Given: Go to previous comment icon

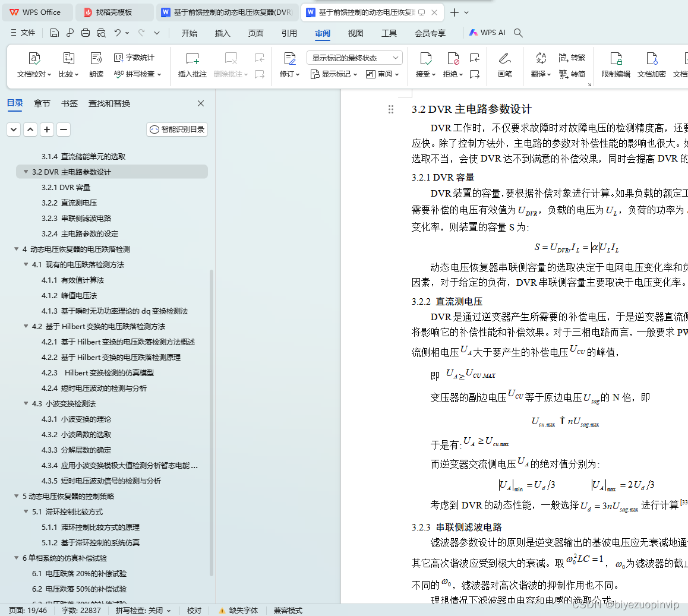Looking at the screenshot, I should [259, 58].
